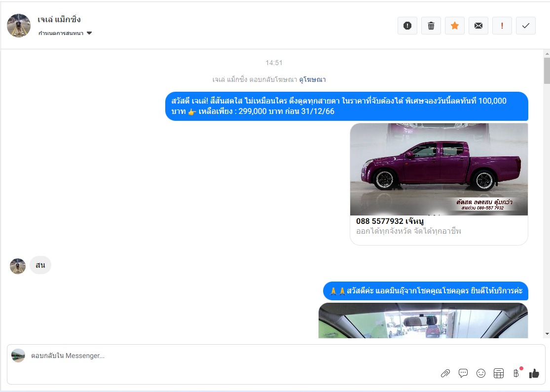Screen dimensions: 550x392
Task: Click the promo message about 299,000 บาท
Action: click(x=347, y=106)
